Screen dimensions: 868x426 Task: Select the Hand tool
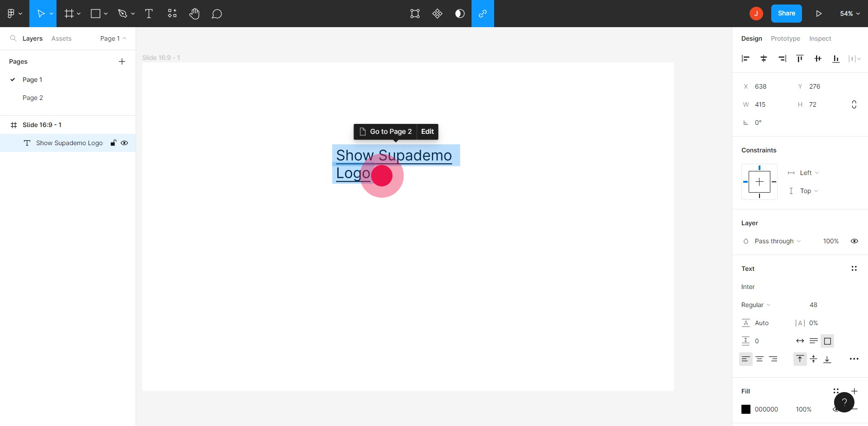click(x=194, y=14)
